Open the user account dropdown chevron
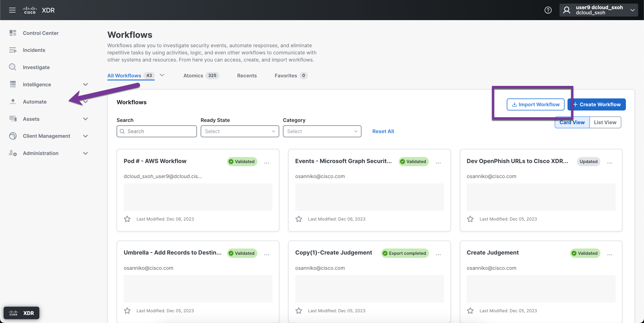The height and width of the screenshot is (323, 644). click(x=633, y=10)
